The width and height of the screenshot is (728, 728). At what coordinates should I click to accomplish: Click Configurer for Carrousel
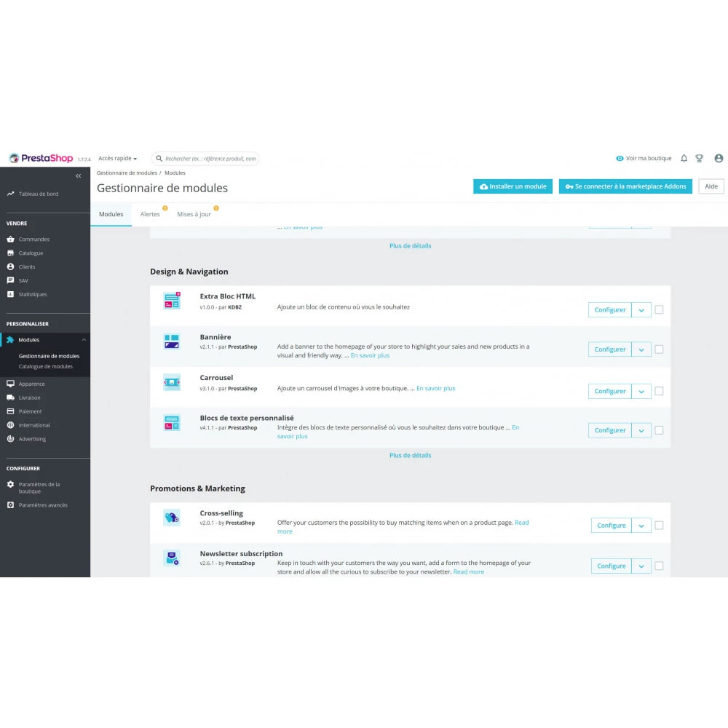(609, 392)
